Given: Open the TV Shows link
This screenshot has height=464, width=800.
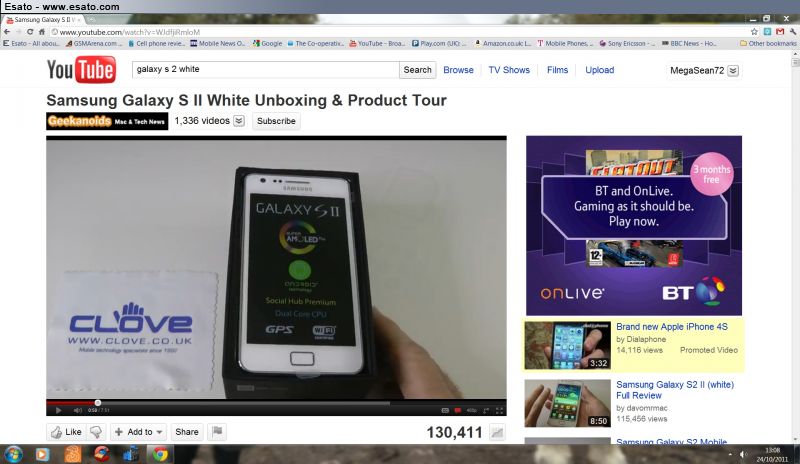Looking at the screenshot, I should [509, 70].
